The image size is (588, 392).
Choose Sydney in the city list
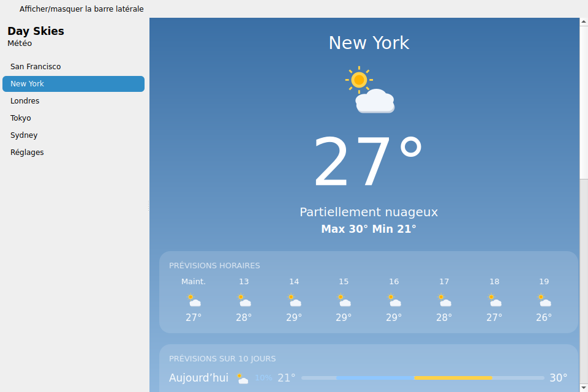(73, 135)
